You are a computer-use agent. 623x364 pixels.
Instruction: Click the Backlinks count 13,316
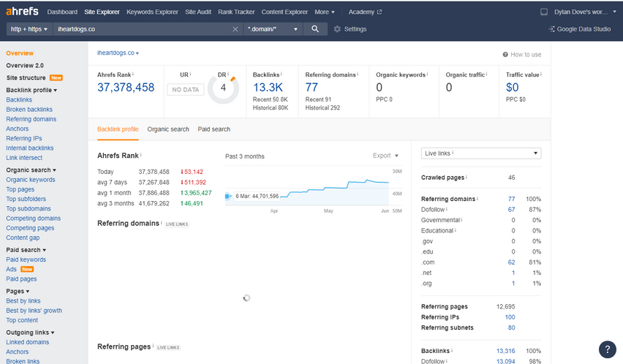(x=505, y=351)
